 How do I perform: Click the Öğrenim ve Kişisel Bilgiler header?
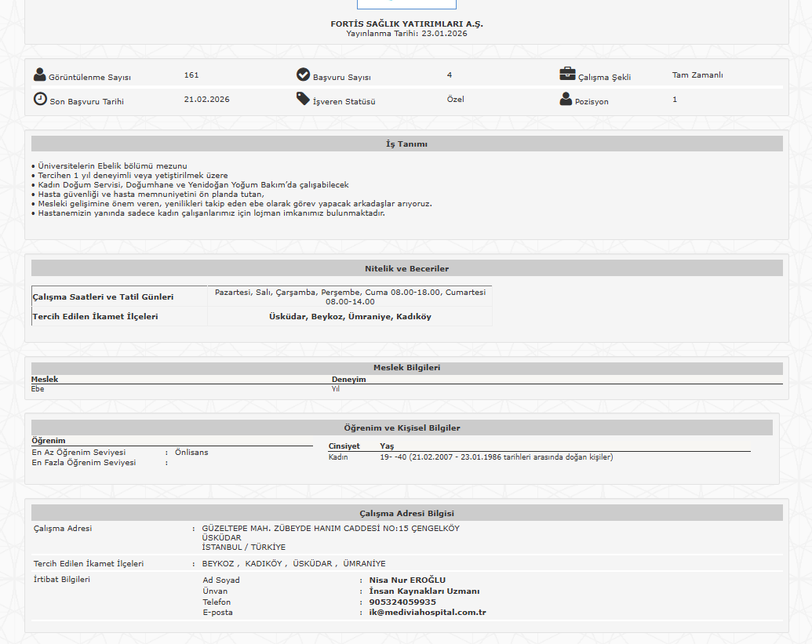[x=402, y=428]
